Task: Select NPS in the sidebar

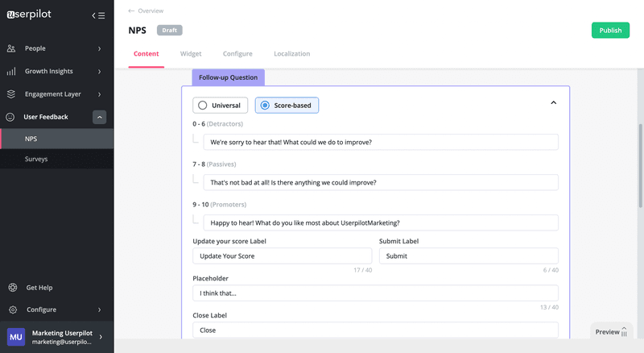Action: [x=57, y=139]
